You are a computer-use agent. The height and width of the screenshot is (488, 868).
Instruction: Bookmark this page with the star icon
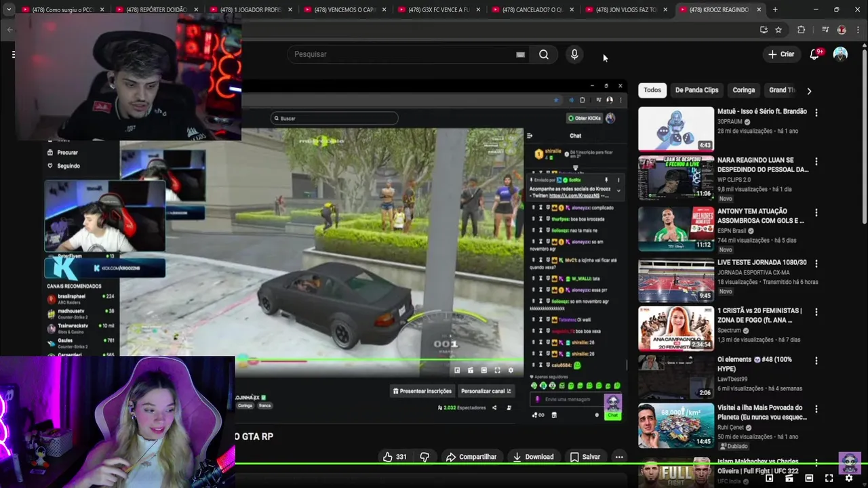point(778,30)
